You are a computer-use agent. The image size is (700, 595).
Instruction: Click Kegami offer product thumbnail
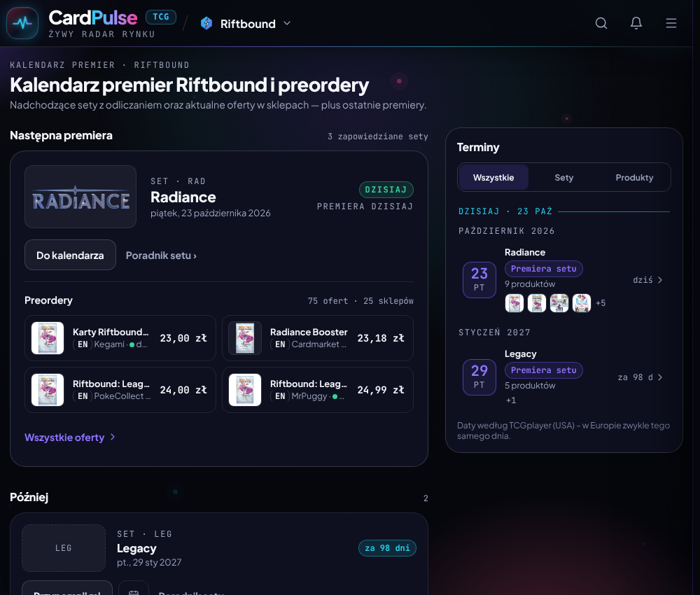coord(48,338)
